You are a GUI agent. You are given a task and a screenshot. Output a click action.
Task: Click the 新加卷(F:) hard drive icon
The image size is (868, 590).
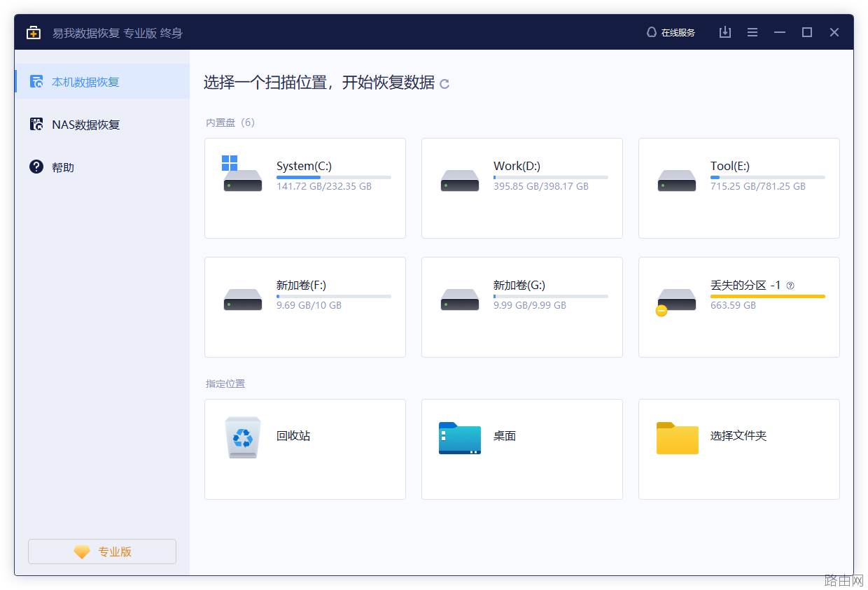pos(243,300)
